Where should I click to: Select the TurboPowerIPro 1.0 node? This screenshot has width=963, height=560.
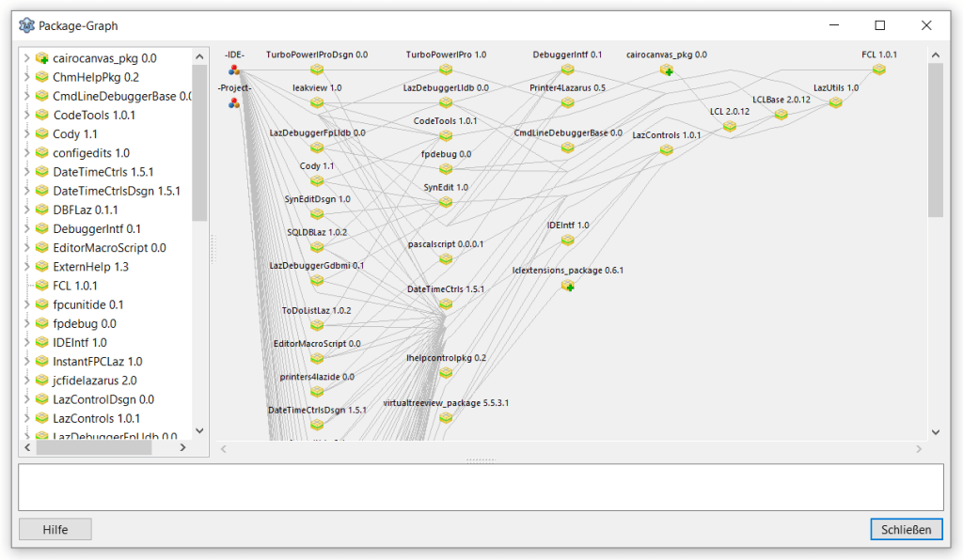click(x=446, y=68)
